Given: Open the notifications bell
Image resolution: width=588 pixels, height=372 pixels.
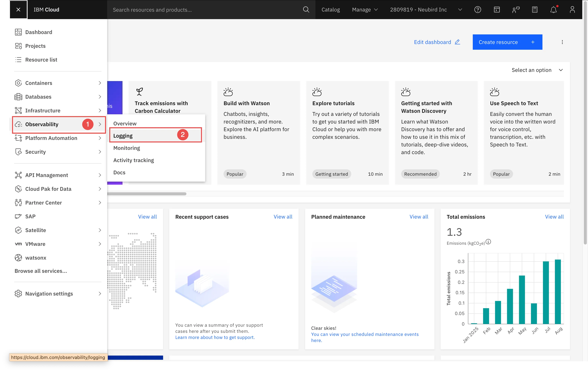Looking at the screenshot, I should point(553,10).
